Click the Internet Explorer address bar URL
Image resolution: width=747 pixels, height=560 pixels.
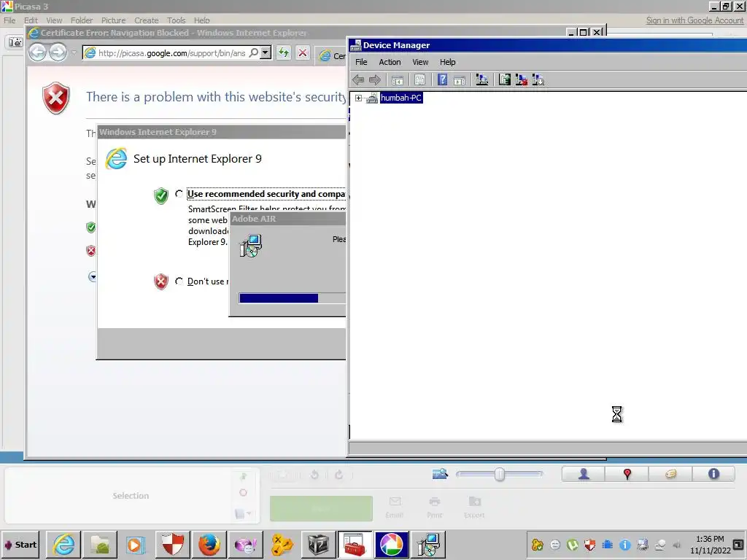(171, 52)
